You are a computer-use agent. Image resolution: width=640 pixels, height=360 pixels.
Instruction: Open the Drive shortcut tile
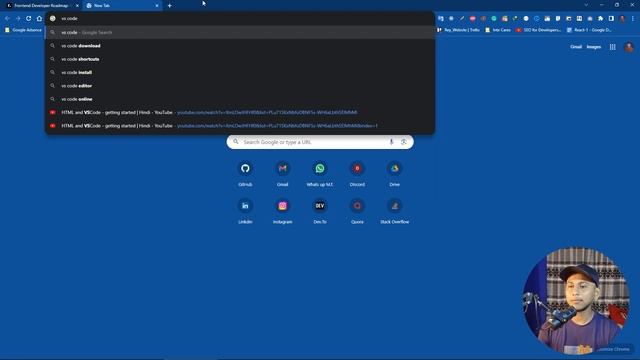tap(395, 173)
